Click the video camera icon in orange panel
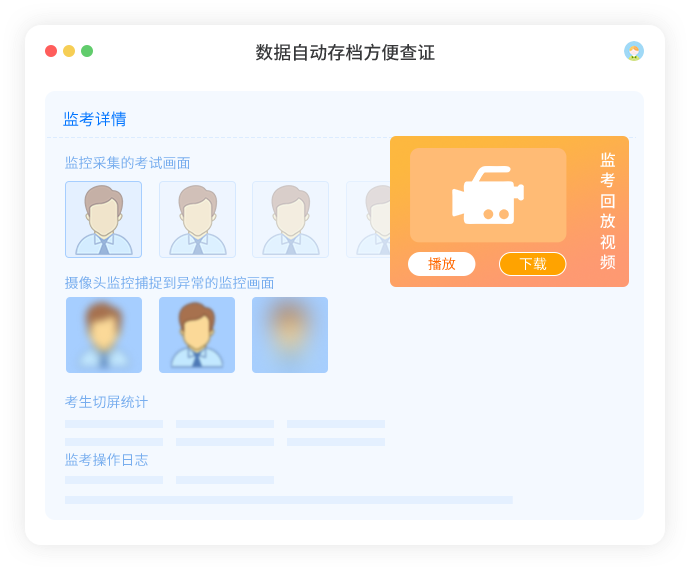Image resolution: width=691 pixels, height=571 pixels. tap(488, 195)
